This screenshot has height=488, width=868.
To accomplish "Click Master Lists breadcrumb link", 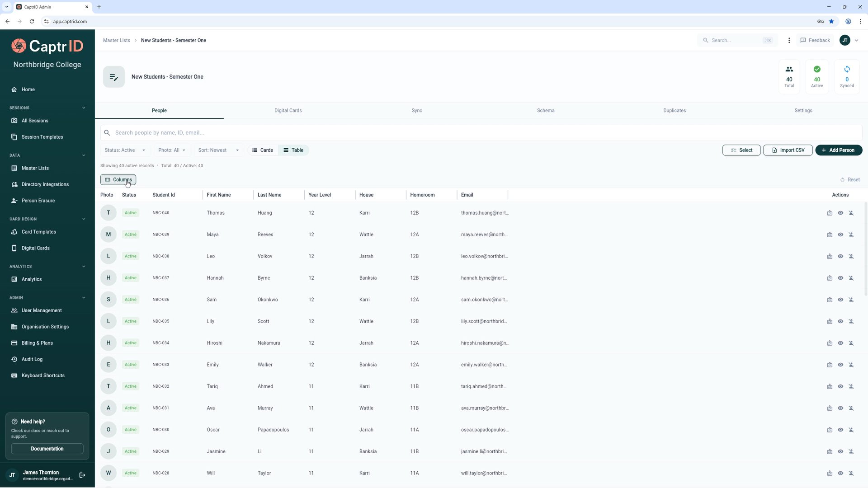I will (x=117, y=40).
